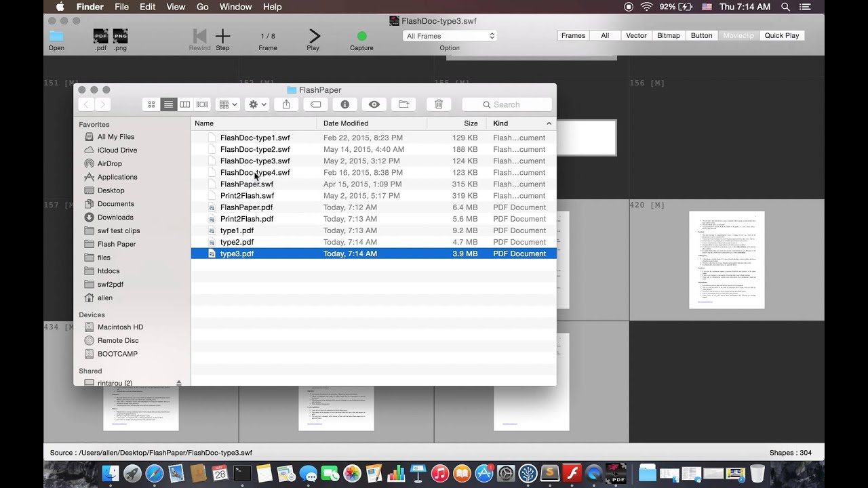
Task: Select the All filter segment
Action: click(605, 35)
